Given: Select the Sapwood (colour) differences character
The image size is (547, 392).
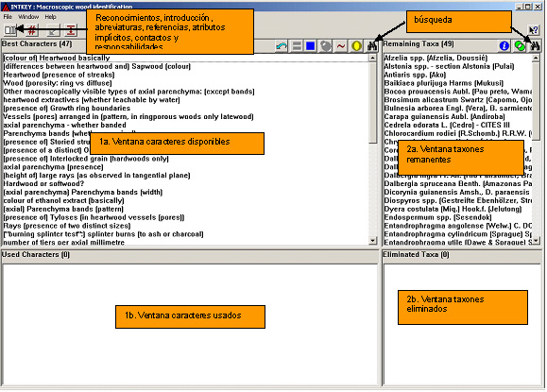Looking at the screenshot, I should coord(97,66).
